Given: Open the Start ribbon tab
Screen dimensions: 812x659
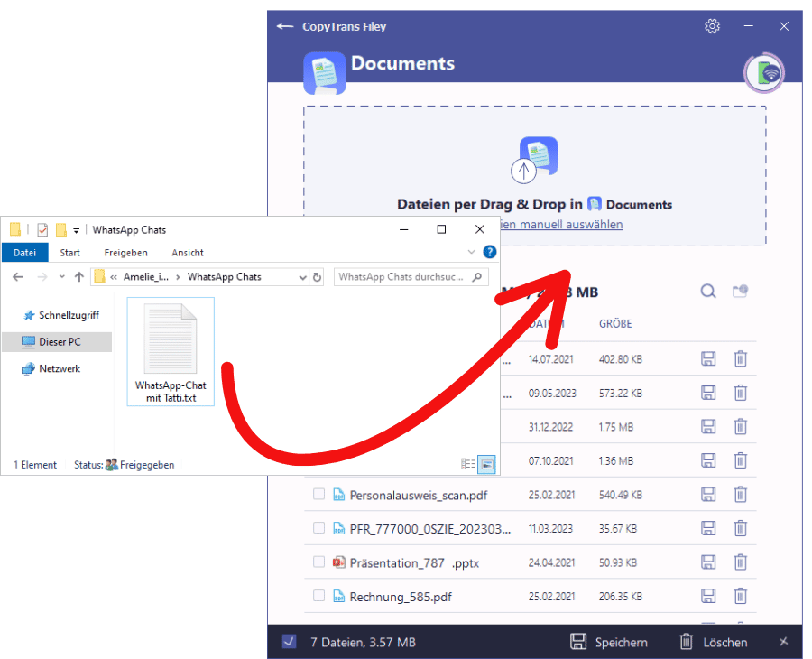Looking at the screenshot, I should [x=69, y=252].
